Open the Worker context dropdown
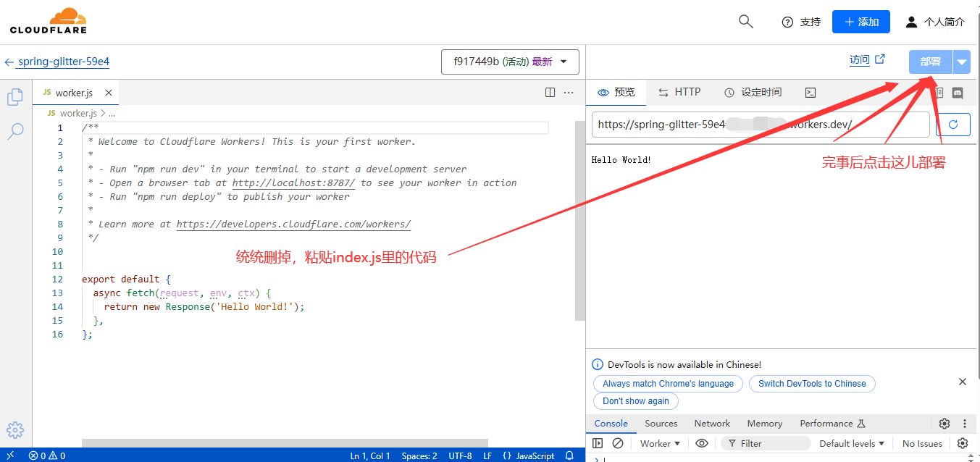This screenshot has height=462, width=980. [660, 443]
